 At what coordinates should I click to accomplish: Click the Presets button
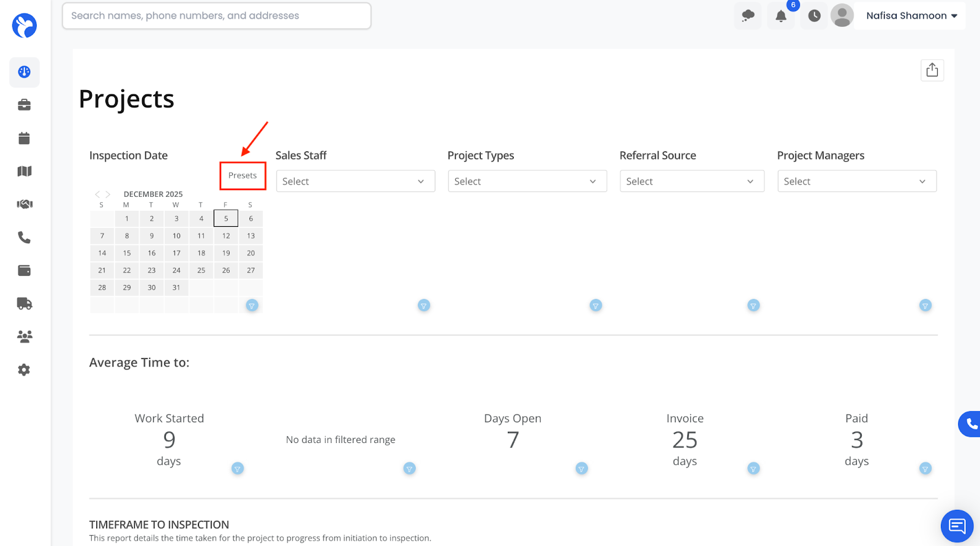point(243,175)
